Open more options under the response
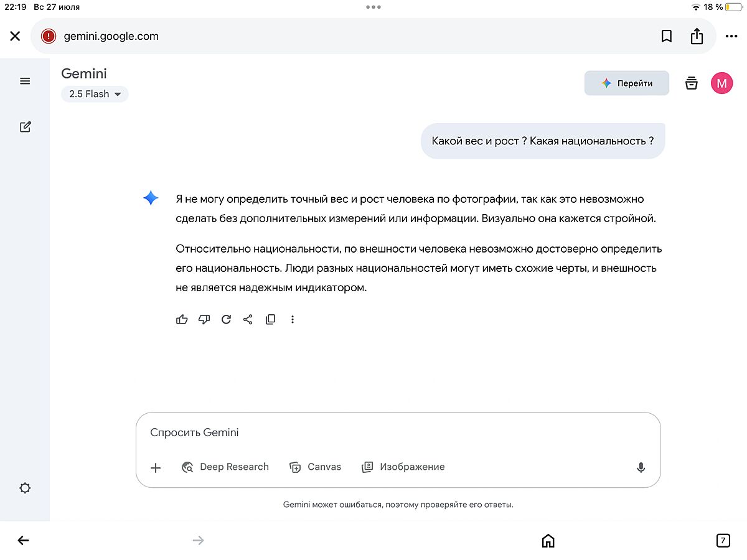Screen dimensions: 747x560 (293, 319)
